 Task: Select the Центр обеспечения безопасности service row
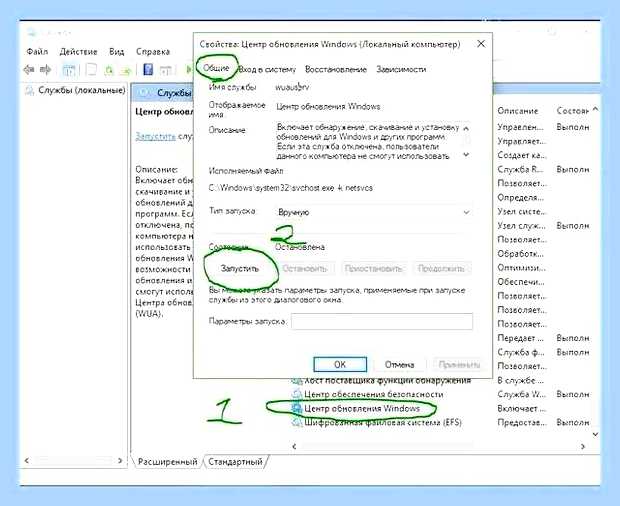pyautogui.click(x=373, y=394)
